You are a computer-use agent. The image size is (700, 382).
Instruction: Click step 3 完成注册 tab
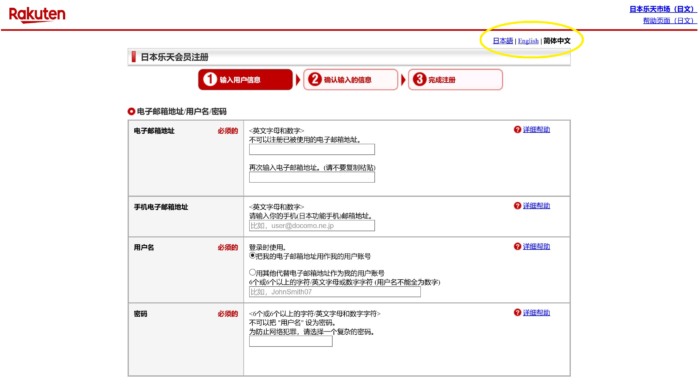click(455, 79)
